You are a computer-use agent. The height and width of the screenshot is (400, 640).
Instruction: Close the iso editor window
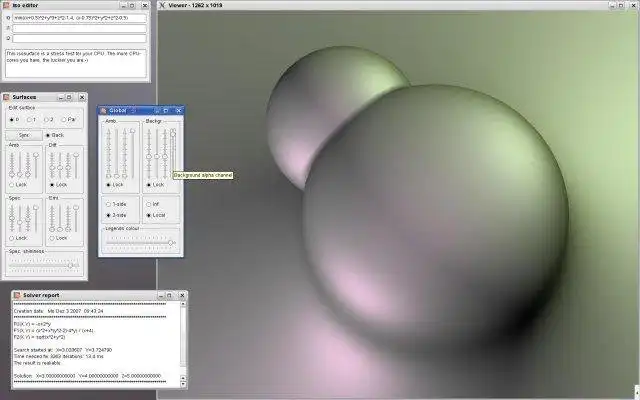tap(145, 5)
